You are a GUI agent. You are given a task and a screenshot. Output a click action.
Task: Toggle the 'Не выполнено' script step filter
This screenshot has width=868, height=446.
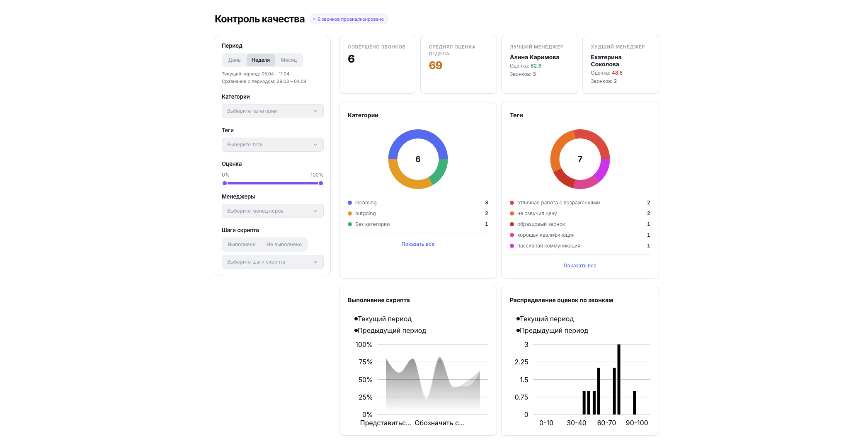tap(284, 245)
